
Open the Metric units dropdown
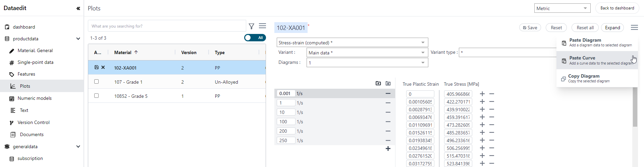pos(562,8)
